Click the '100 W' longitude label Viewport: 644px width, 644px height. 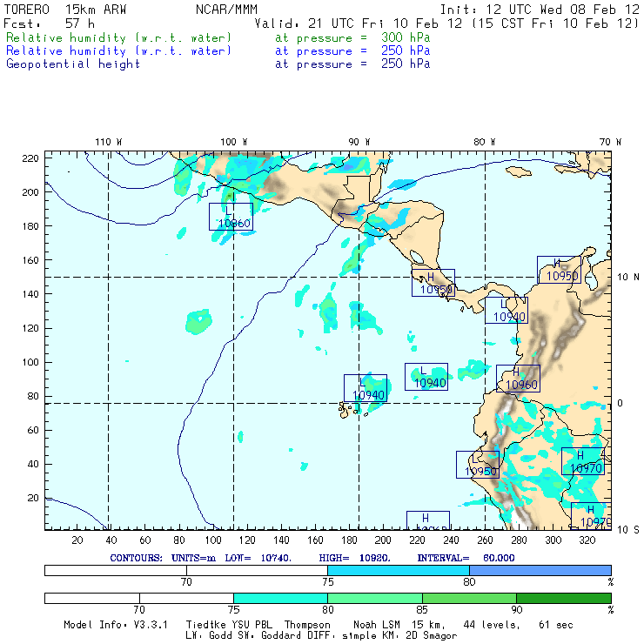click(234, 142)
